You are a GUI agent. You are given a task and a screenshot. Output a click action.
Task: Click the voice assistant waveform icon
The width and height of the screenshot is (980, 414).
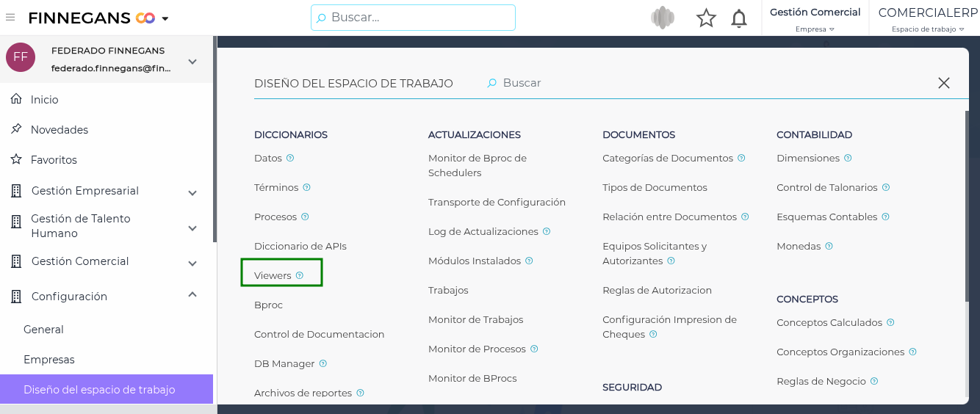[x=663, y=18]
